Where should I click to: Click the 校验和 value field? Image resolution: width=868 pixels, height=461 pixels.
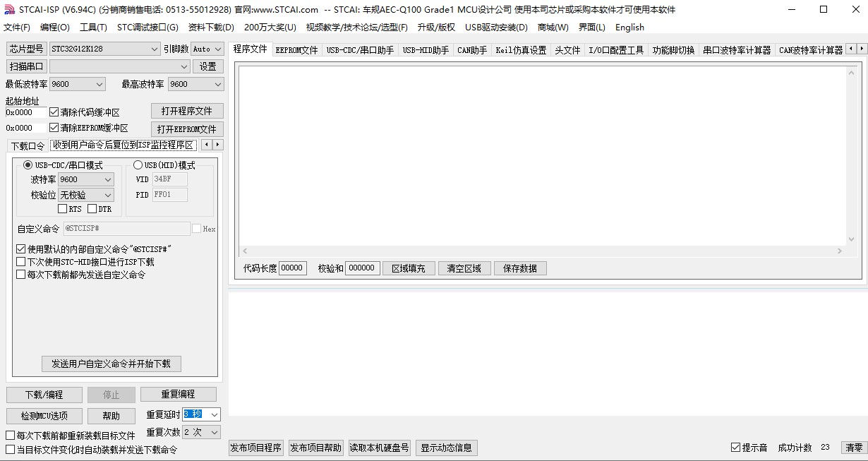(362, 268)
